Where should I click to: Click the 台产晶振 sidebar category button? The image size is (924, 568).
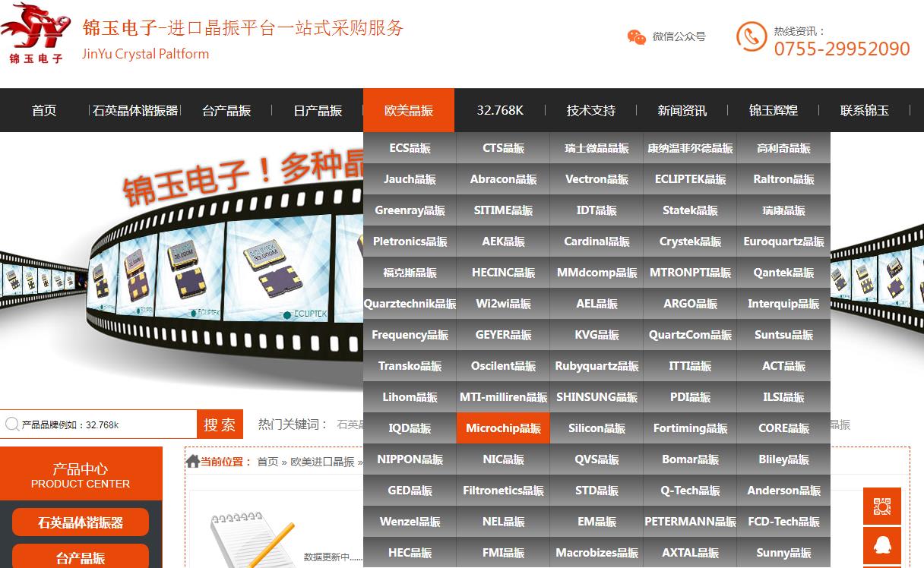point(81,557)
